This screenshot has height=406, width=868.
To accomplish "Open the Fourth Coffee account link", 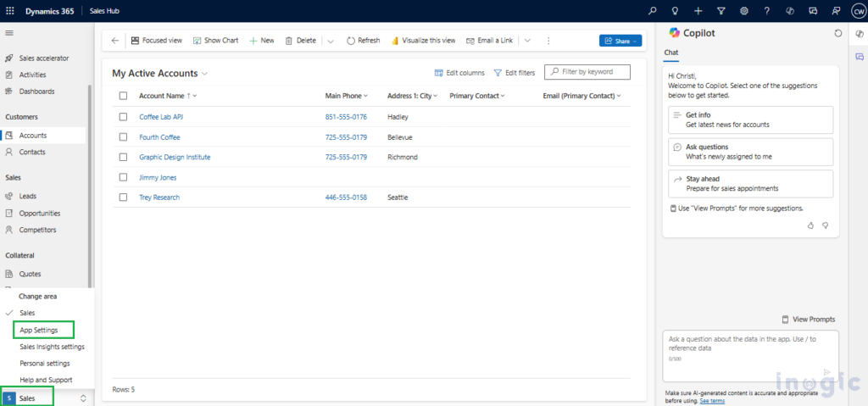I will pyautogui.click(x=159, y=137).
